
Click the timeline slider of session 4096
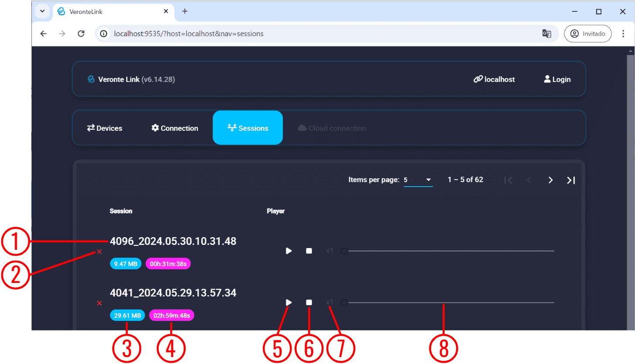[450, 251]
